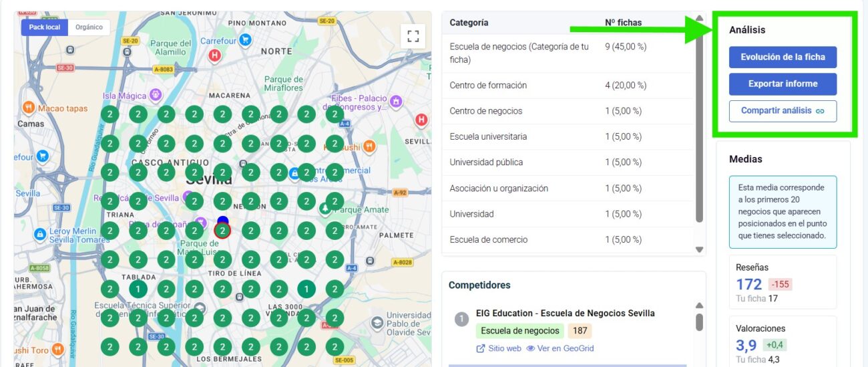Click the 9 (45,00 %) value
868x367 pixels.
626,47
